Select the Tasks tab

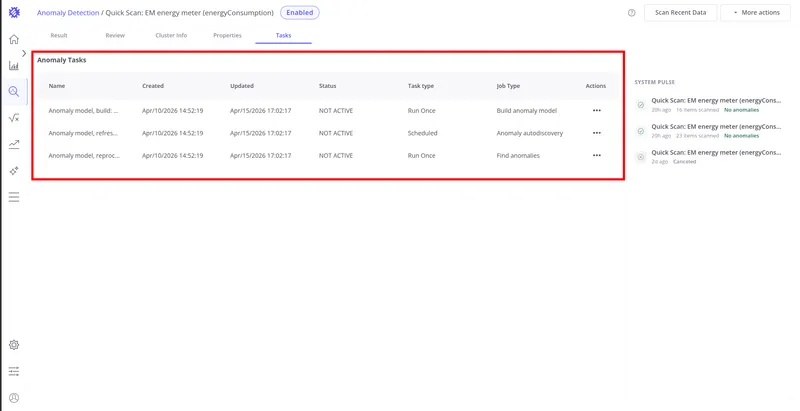(x=283, y=35)
